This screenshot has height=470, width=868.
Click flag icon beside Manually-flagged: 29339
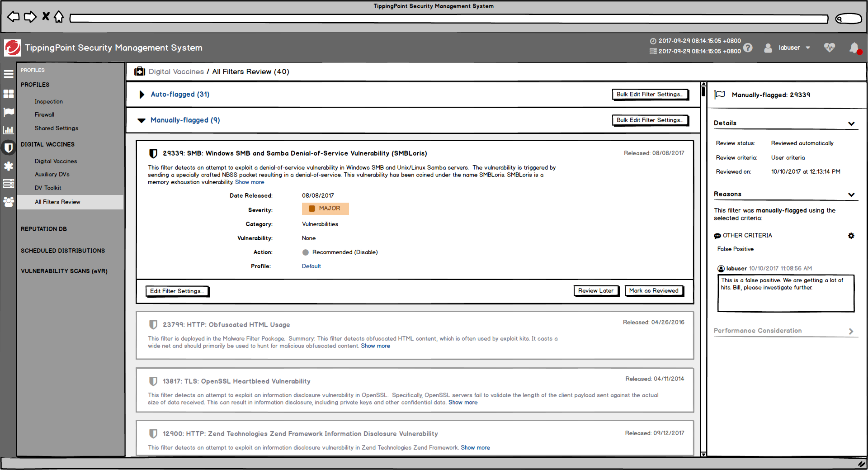720,95
